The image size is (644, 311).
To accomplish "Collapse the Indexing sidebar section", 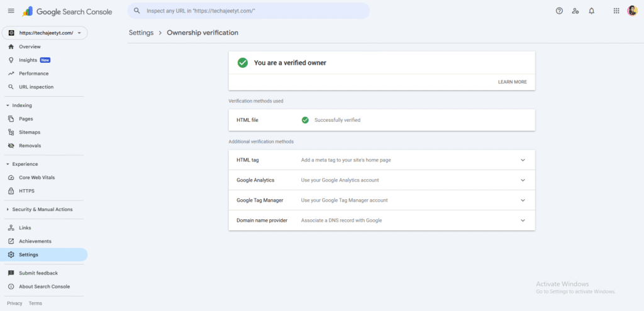I will 8,106.
